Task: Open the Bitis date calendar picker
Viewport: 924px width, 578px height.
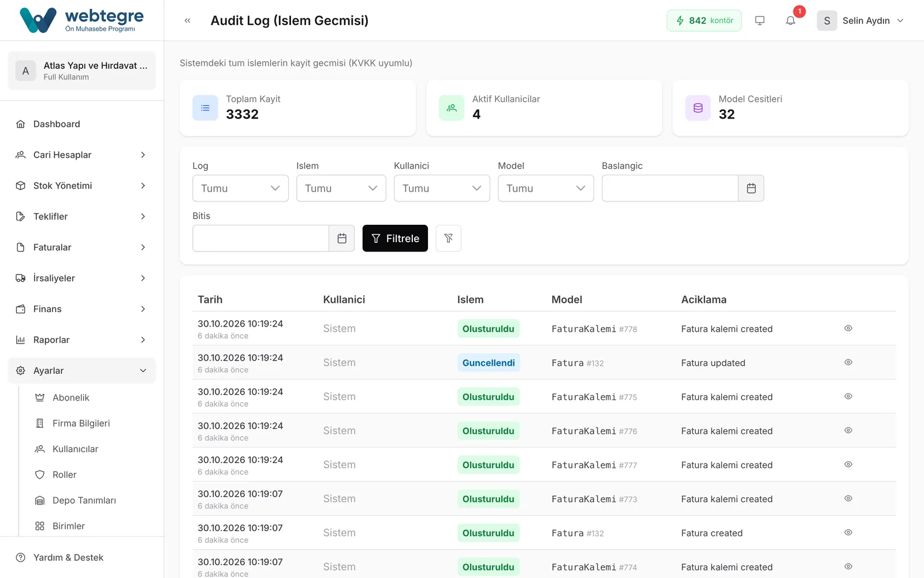Action: [x=342, y=238]
